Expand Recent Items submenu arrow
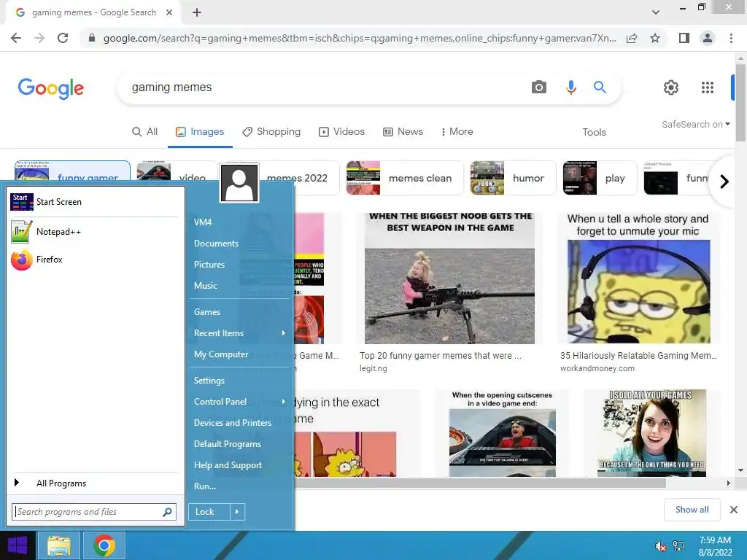The width and height of the screenshot is (747, 560). click(x=284, y=332)
